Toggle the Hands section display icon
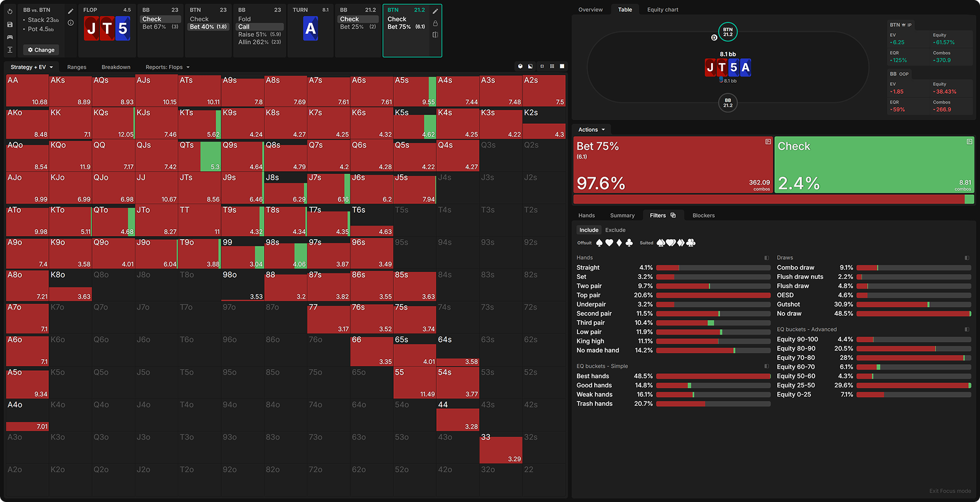 [766, 258]
